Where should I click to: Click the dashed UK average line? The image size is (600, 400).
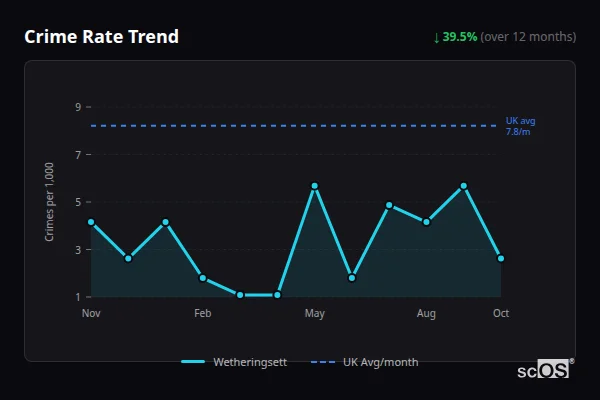[294, 126]
